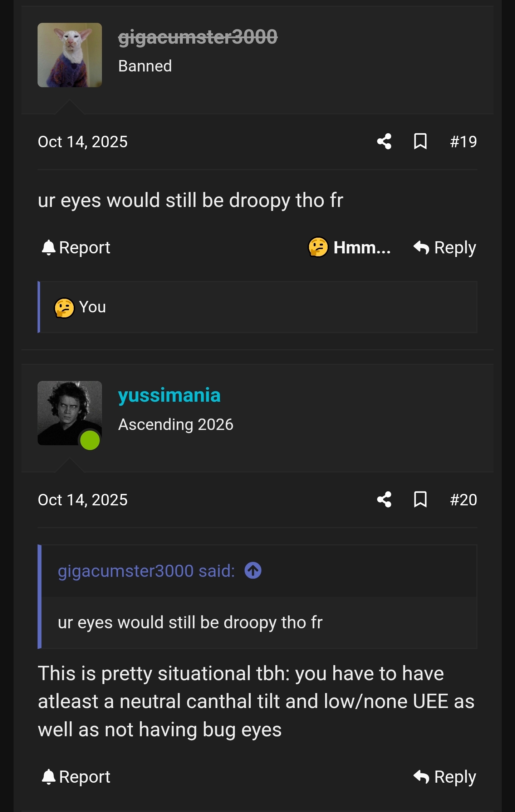The image size is (515, 812).
Task: Bookmark post #19
Action: [x=420, y=142]
